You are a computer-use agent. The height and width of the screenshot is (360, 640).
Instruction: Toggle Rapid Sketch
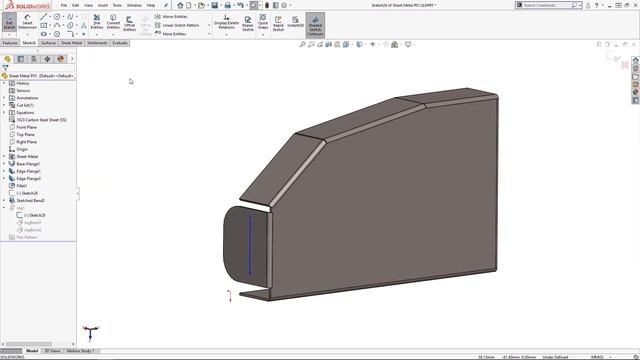(x=278, y=24)
